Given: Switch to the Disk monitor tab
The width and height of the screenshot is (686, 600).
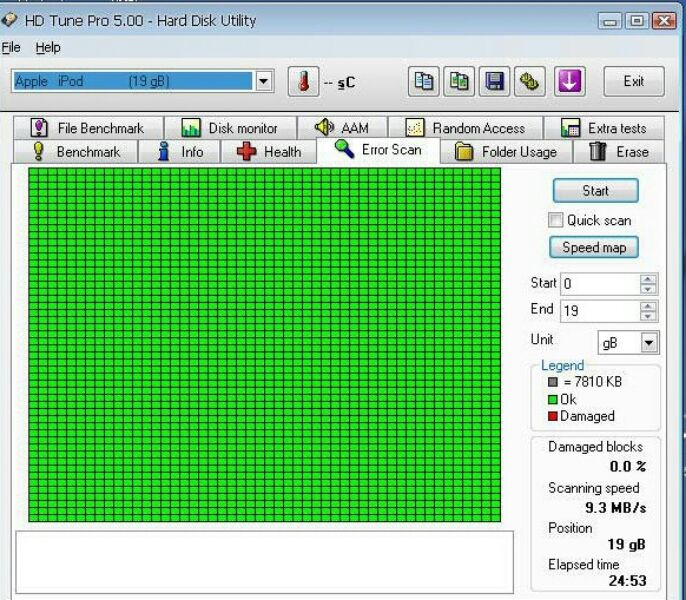Looking at the screenshot, I should pyautogui.click(x=231, y=128).
